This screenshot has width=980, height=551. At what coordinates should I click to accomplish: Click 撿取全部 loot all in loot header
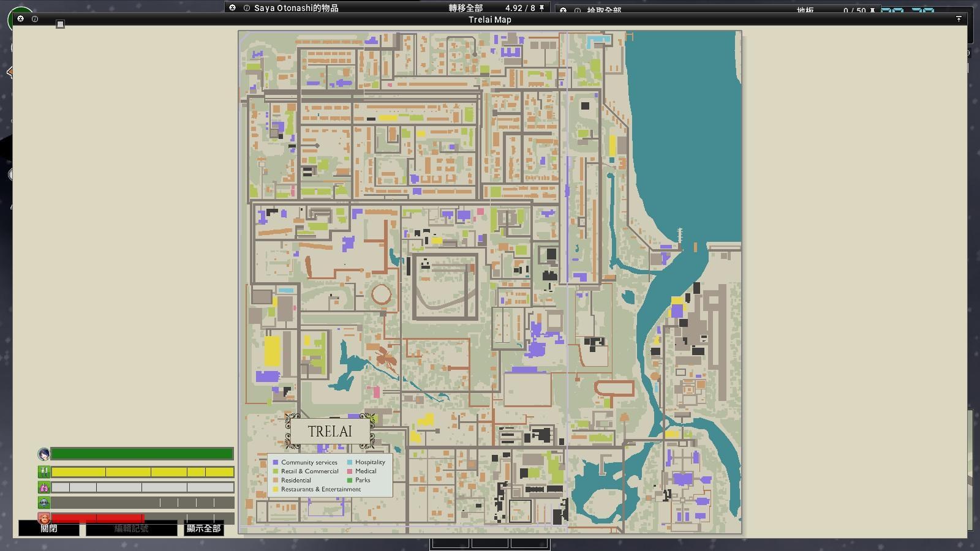[604, 10]
